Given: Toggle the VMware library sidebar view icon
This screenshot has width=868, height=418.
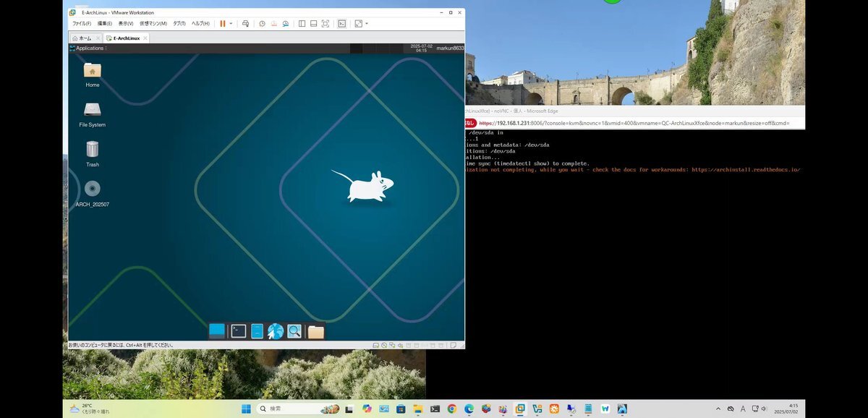Looking at the screenshot, I should click(x=302, y=24).
